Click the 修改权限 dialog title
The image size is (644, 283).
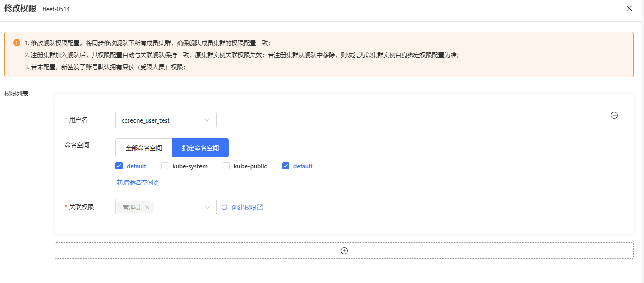(20, 8)
